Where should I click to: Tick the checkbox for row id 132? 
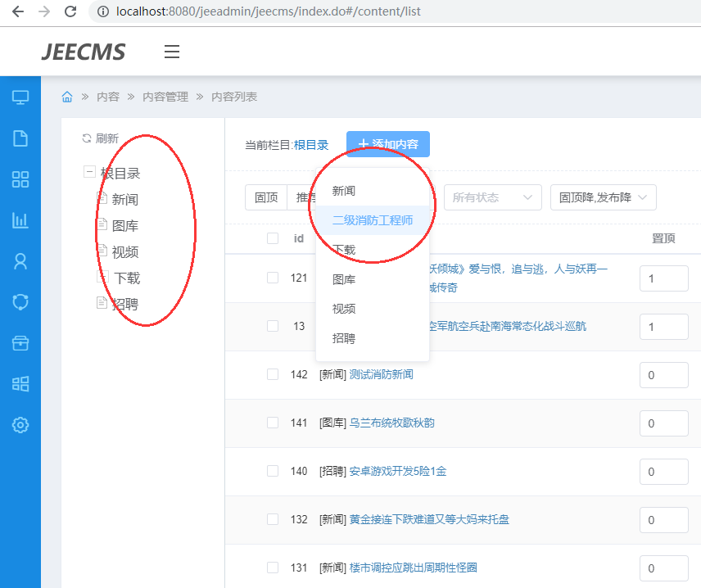273,519
